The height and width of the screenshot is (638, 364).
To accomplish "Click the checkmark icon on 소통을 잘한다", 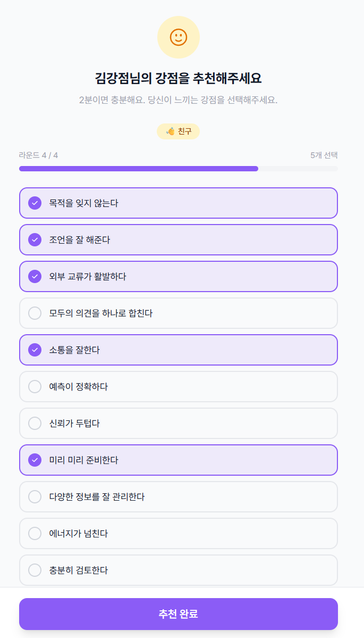I will 35,350.
